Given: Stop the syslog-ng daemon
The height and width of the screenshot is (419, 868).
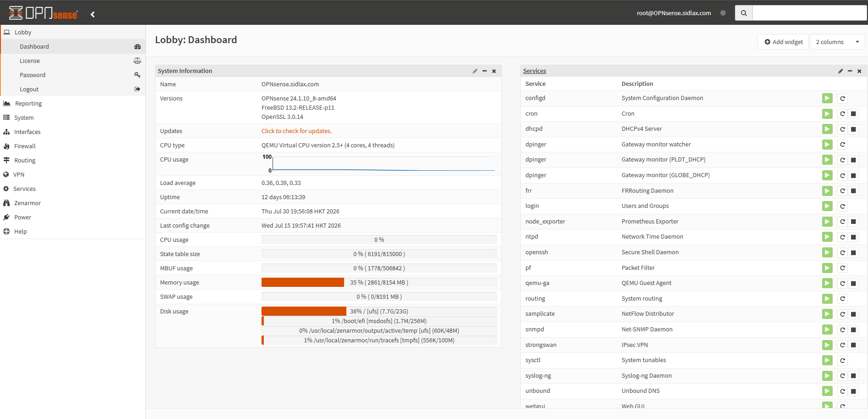Looking at the screenshot, I should (x=853, y=376).
